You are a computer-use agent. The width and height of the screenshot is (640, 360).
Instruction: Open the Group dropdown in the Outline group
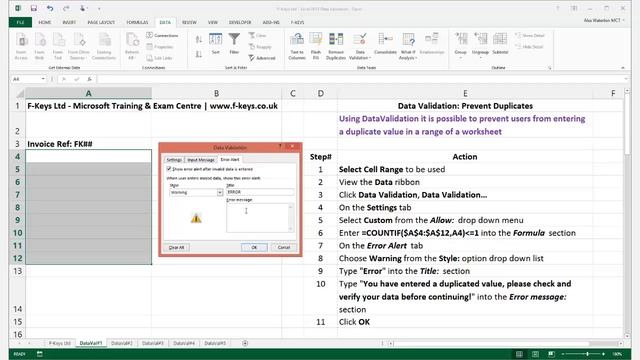pos(460,47)
